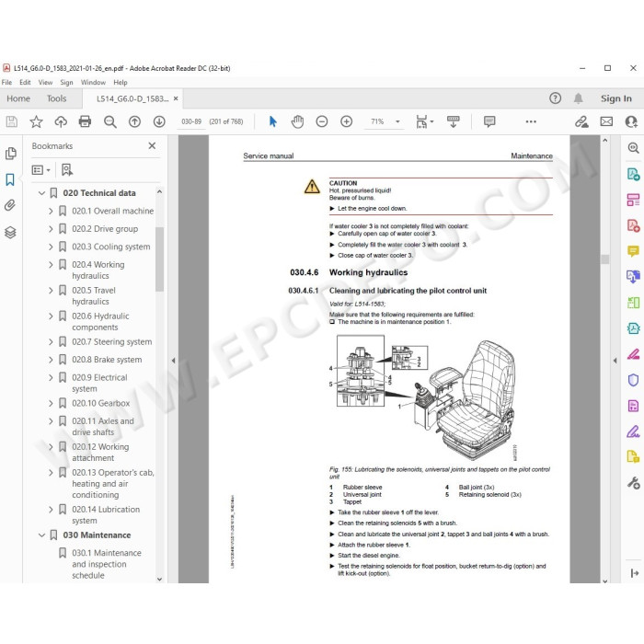Expand the right pane end arrow

634,573
